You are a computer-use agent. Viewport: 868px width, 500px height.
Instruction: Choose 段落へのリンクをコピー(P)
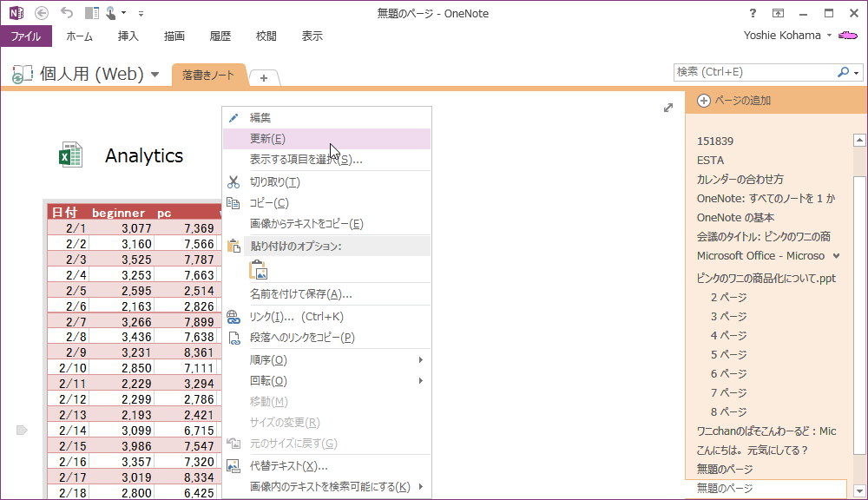tap(326, 337)
